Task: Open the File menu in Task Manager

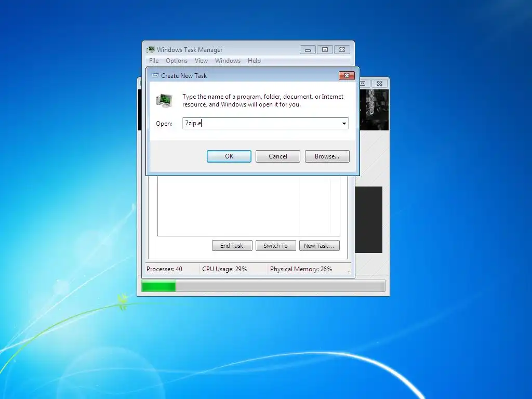Action: point(154,61)
